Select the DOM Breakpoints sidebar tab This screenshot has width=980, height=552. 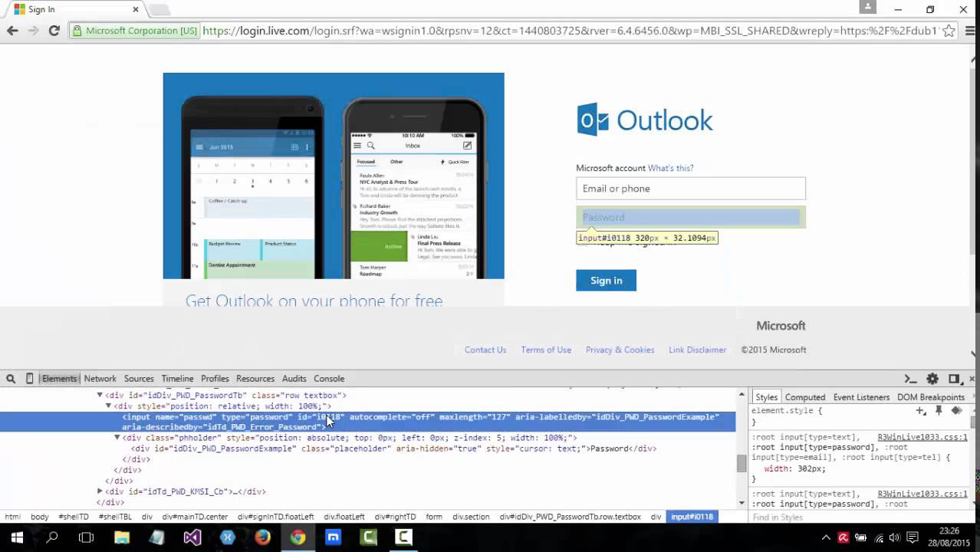pyautogui.click(x=931, y=397)
